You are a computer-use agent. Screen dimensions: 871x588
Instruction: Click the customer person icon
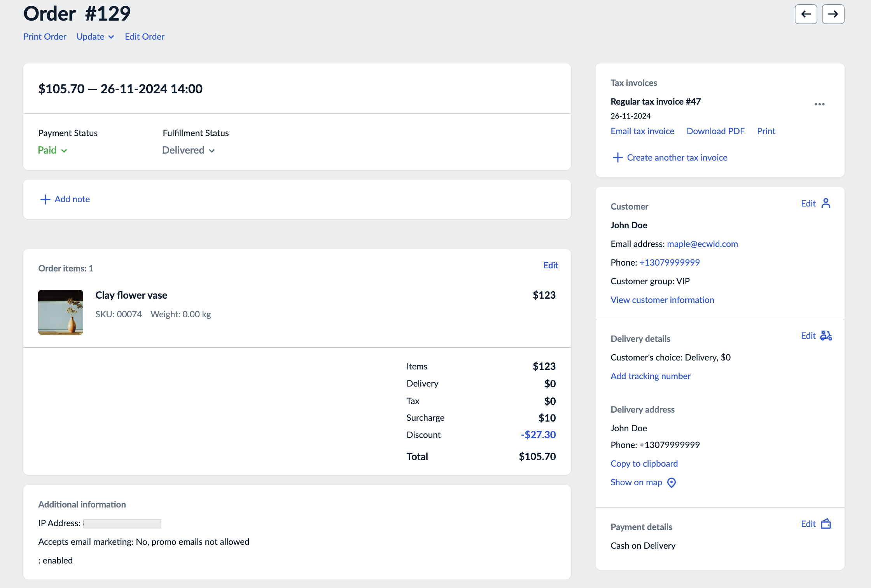(826, 203)
